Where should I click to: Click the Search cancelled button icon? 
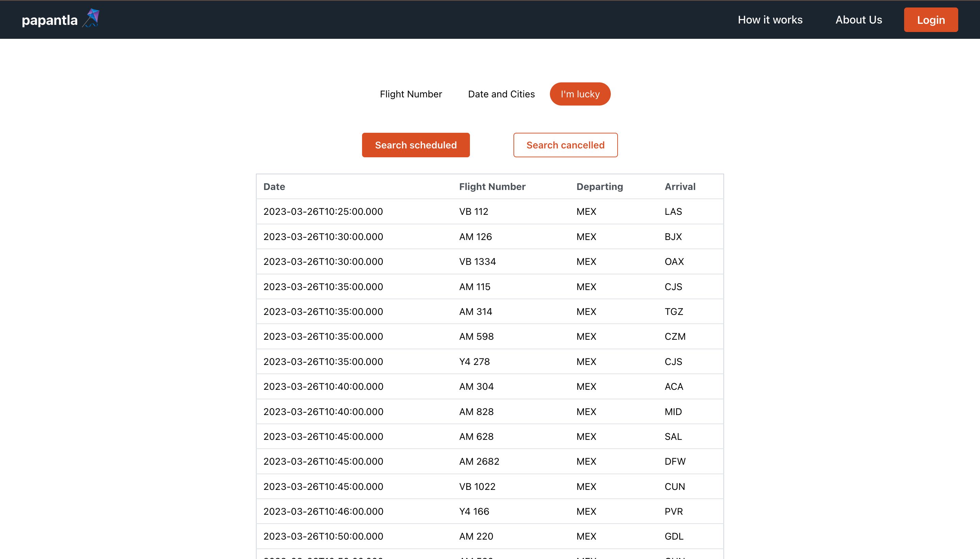click(x=566, y=145)
